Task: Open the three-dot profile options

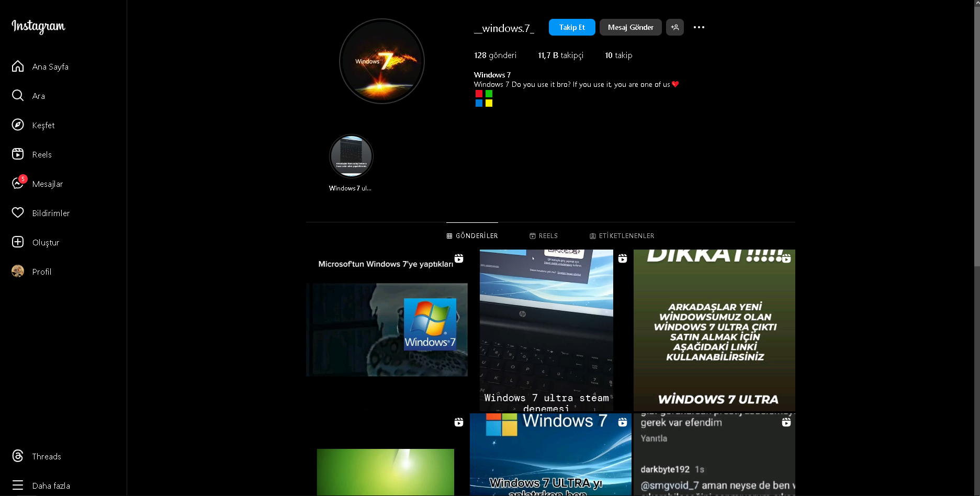Action: pos(699,27)
